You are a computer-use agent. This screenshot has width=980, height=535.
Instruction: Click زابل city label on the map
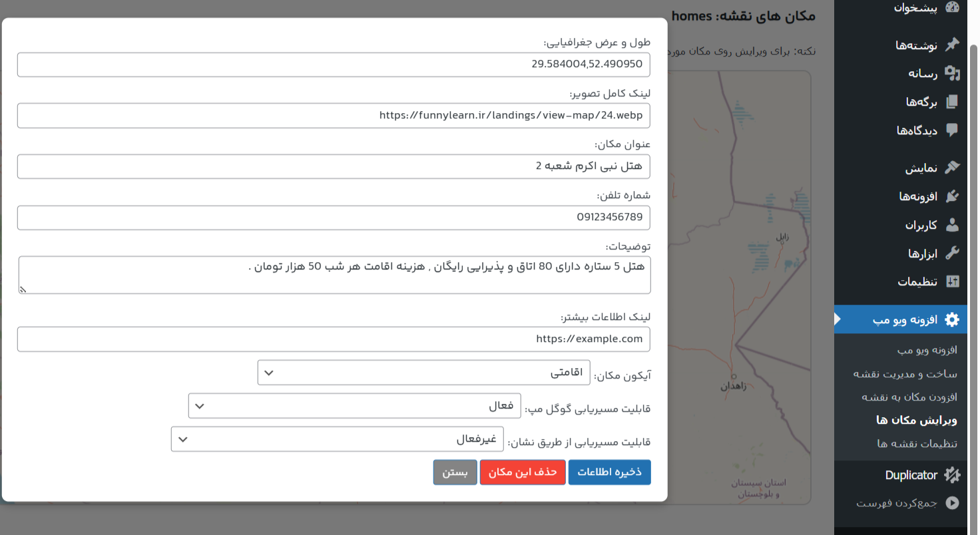(x=782, y=237)
